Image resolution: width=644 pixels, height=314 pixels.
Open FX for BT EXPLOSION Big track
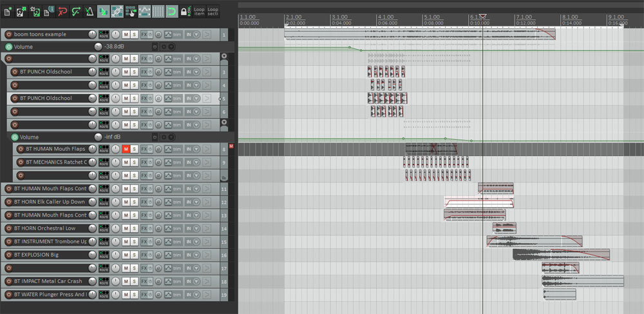144,255
